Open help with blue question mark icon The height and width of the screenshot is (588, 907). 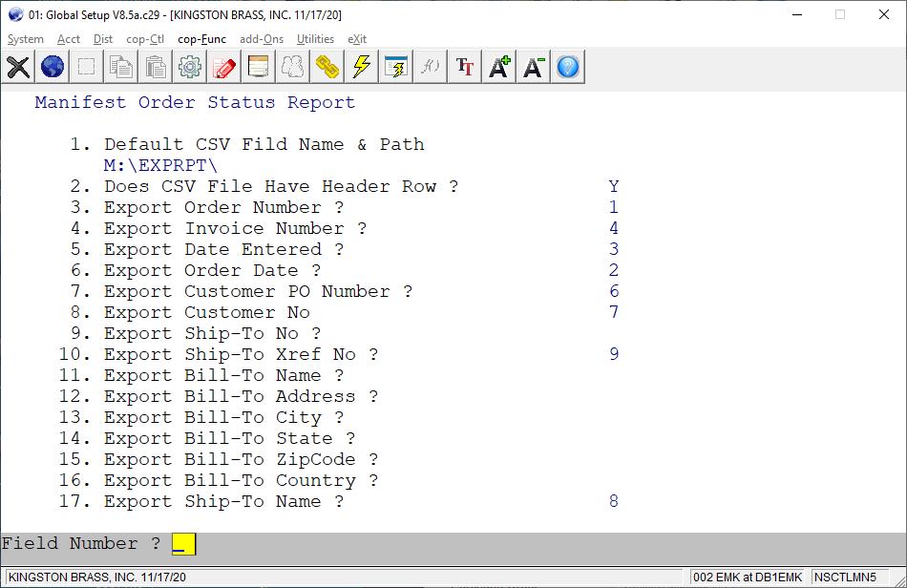click(x=568, y=67)
